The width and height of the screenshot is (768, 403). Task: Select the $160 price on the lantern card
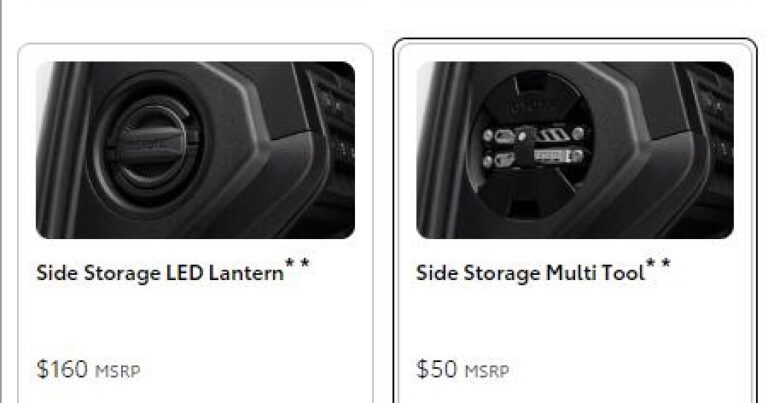coord(62,369)
